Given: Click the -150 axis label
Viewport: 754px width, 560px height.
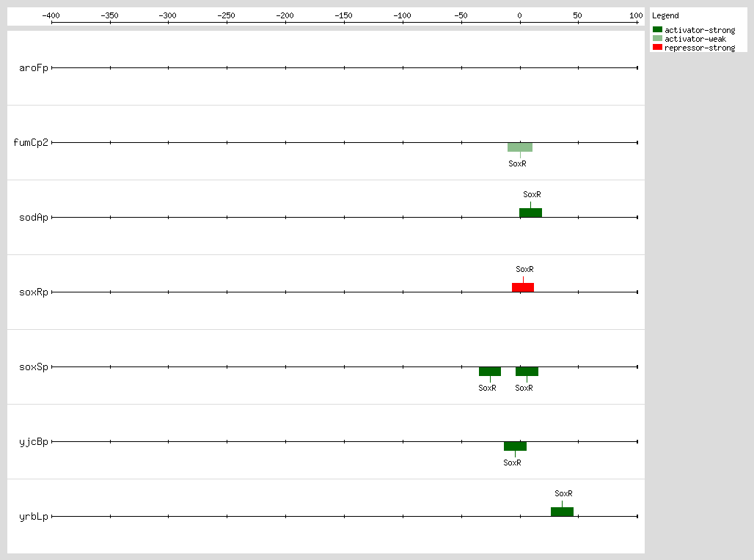Looking at the screenshot, I should 344,15.
